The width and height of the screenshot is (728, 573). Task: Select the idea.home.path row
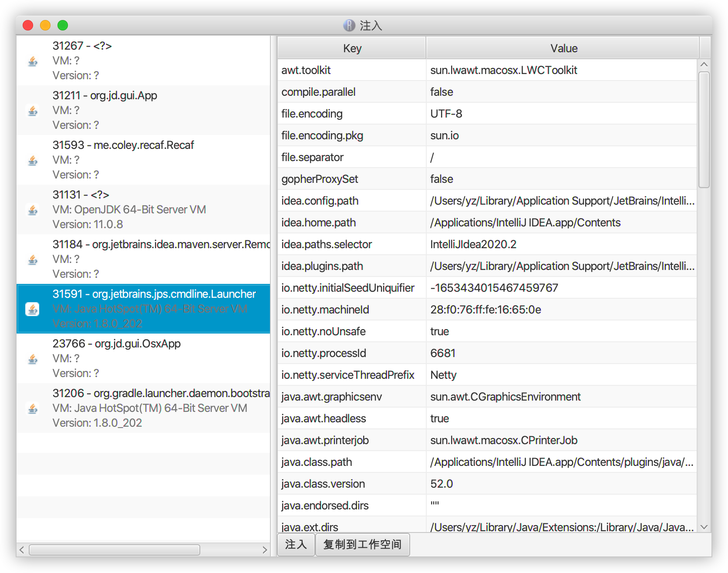click(318, 222)
